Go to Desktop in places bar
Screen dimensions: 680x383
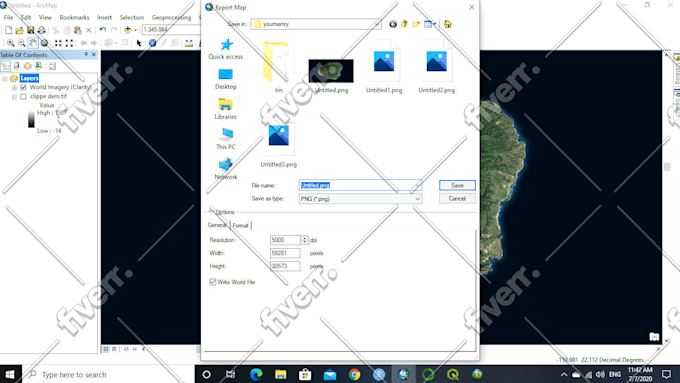[226, 79]
